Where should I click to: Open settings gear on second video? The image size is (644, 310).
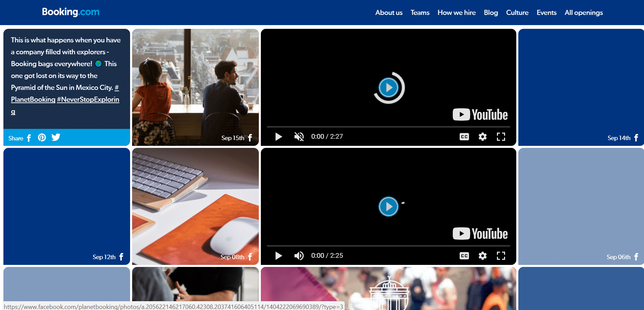pyautogui.click(x=482, y=256)
